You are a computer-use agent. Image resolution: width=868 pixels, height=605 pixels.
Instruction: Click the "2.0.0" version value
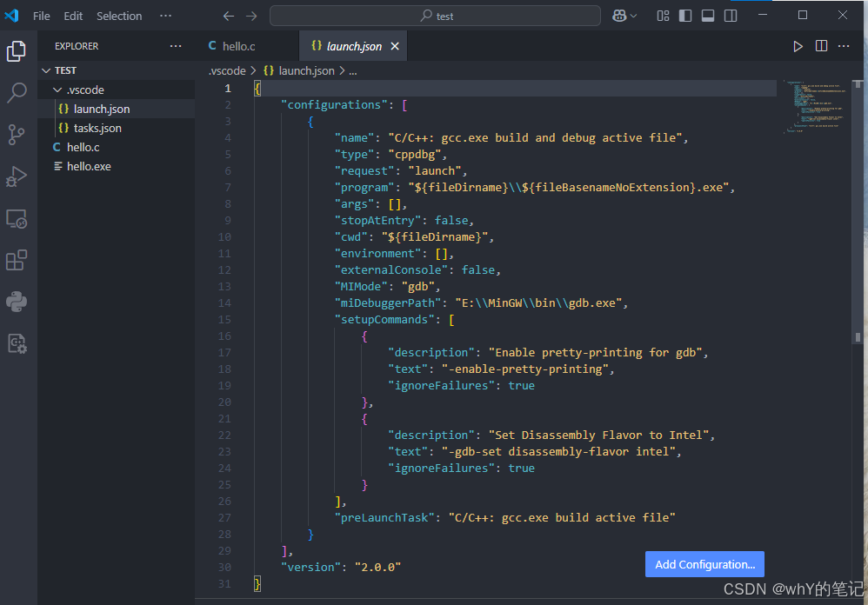pyautogui.click(x=377, y=568)
